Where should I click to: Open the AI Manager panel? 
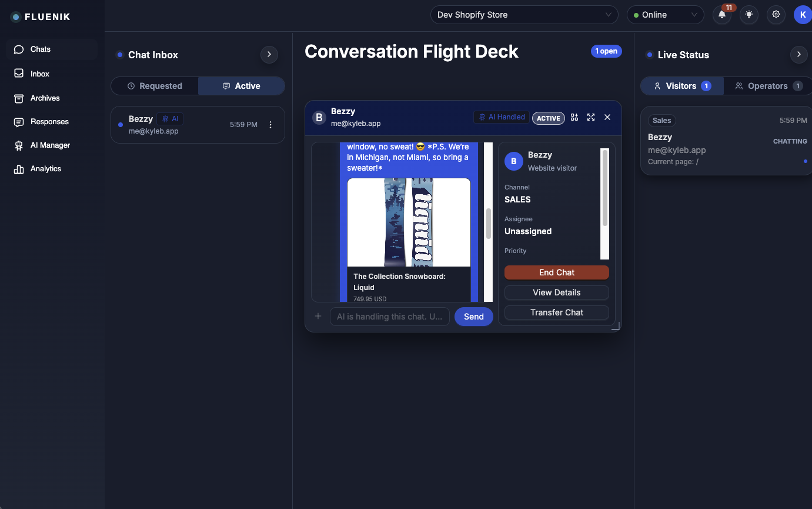point(49,145)
